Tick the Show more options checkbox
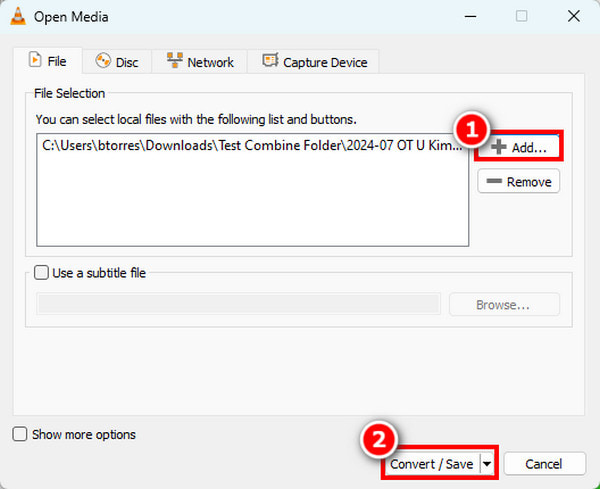 point(20,434)
